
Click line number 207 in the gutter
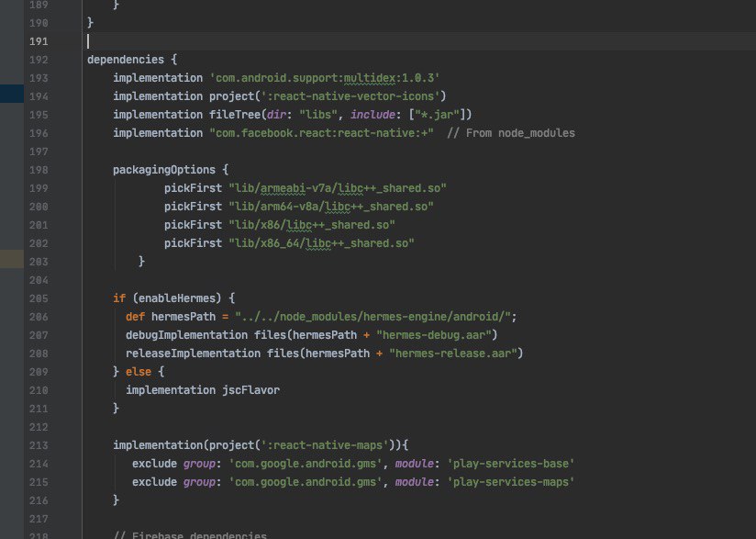pyautogui.click(x=39, y=335)
